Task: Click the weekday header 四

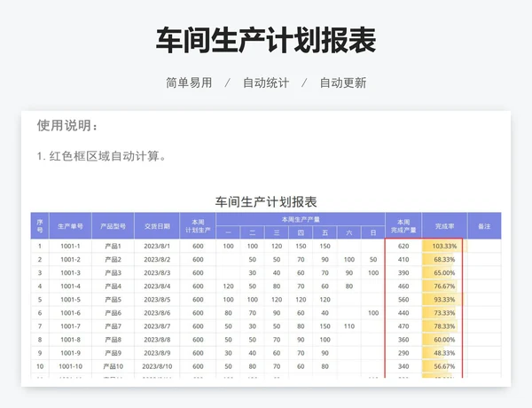Action: click(301, 233)
